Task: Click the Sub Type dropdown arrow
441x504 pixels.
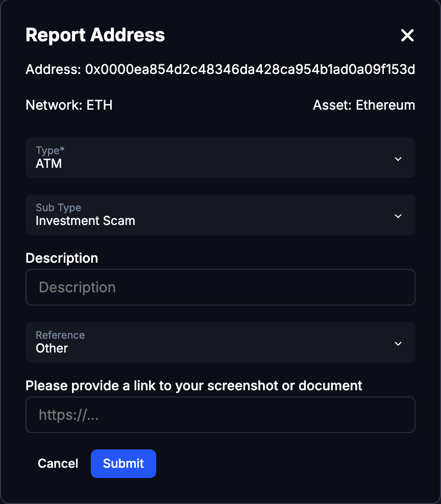Action: pos(398,216)
